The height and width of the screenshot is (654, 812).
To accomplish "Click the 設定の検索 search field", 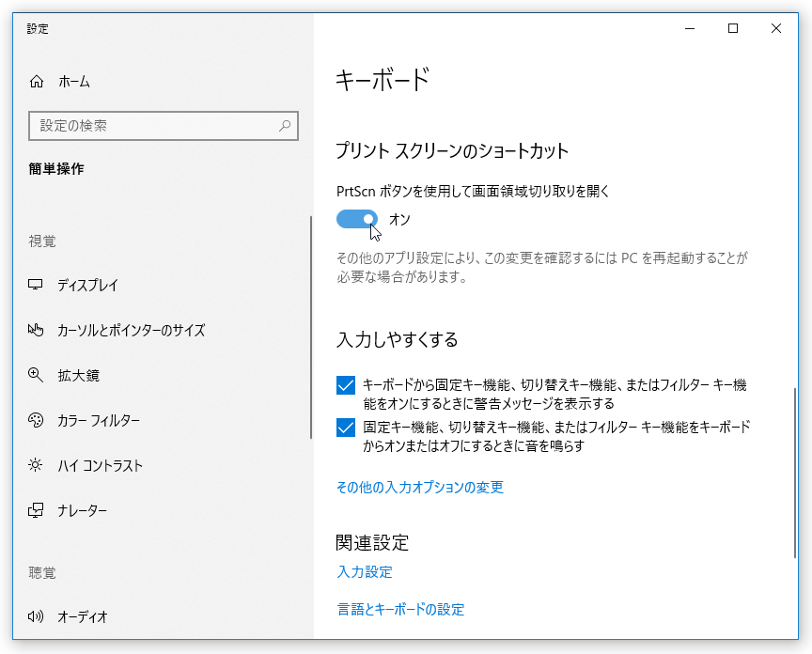I will [164, 126].
